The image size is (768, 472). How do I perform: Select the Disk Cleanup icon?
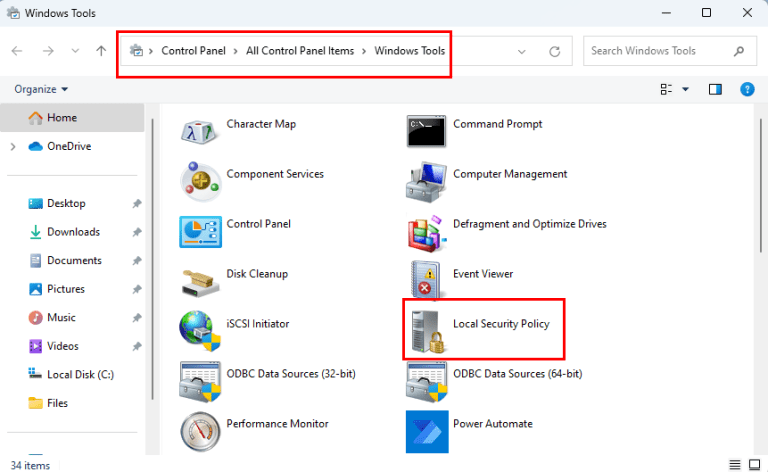coord(200,280)
